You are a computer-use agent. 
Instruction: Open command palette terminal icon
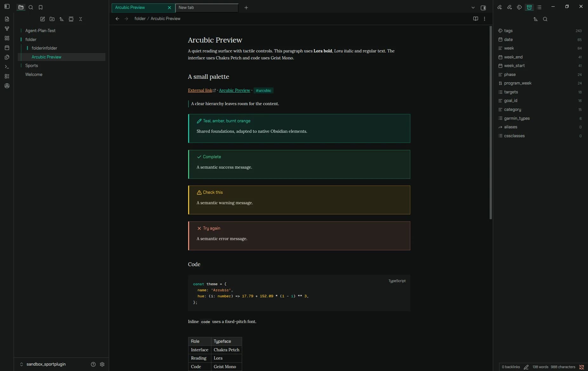coord(7,67)
